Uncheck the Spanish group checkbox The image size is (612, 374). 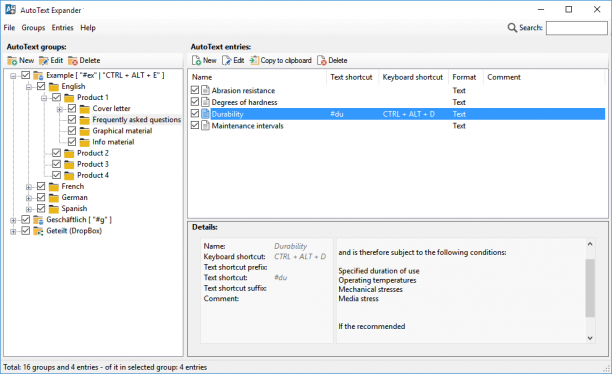pyautogui.click(x=41, y=208)
